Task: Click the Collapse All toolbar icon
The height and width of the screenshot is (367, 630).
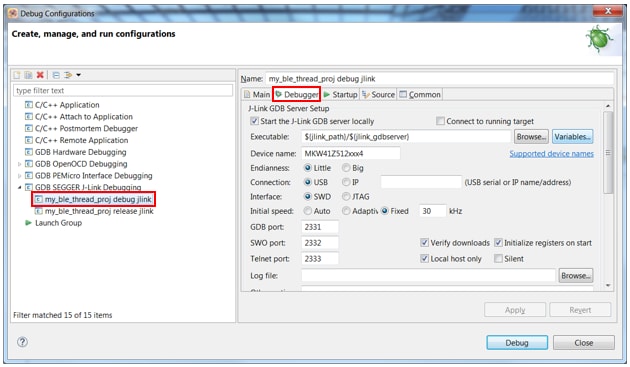Action: (x=56, y=75)
